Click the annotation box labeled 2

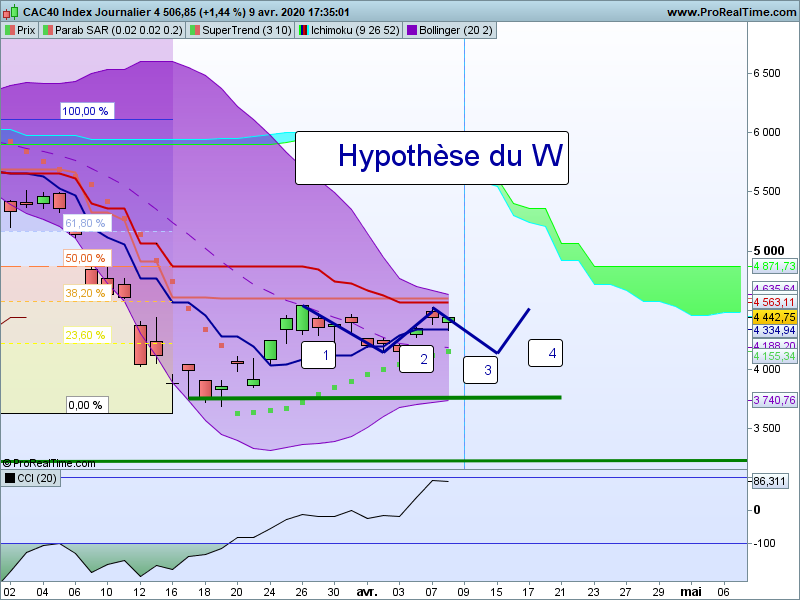pyautogui.click(x=416, y=359)
